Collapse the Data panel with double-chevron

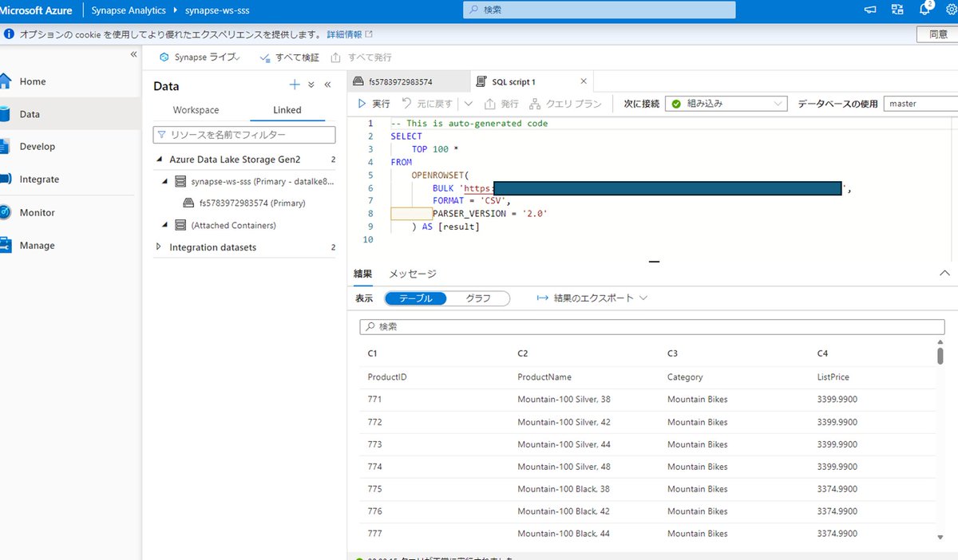click(327, 85)
